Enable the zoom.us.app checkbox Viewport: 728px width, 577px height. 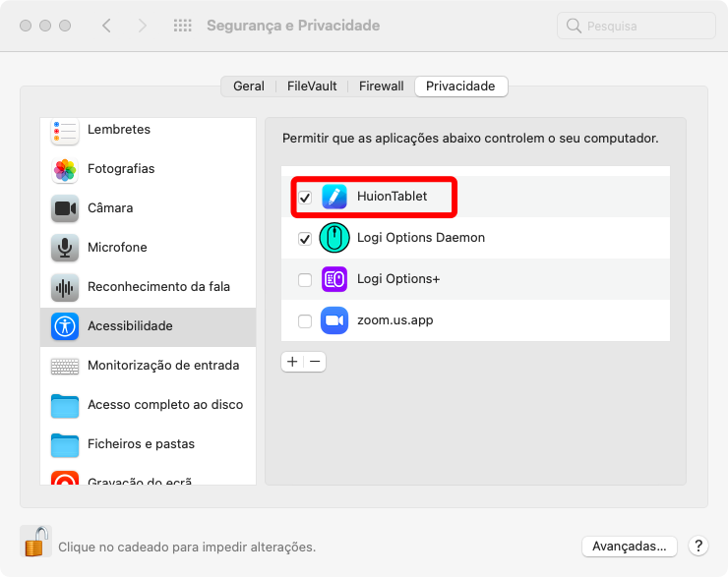(305, 320)
